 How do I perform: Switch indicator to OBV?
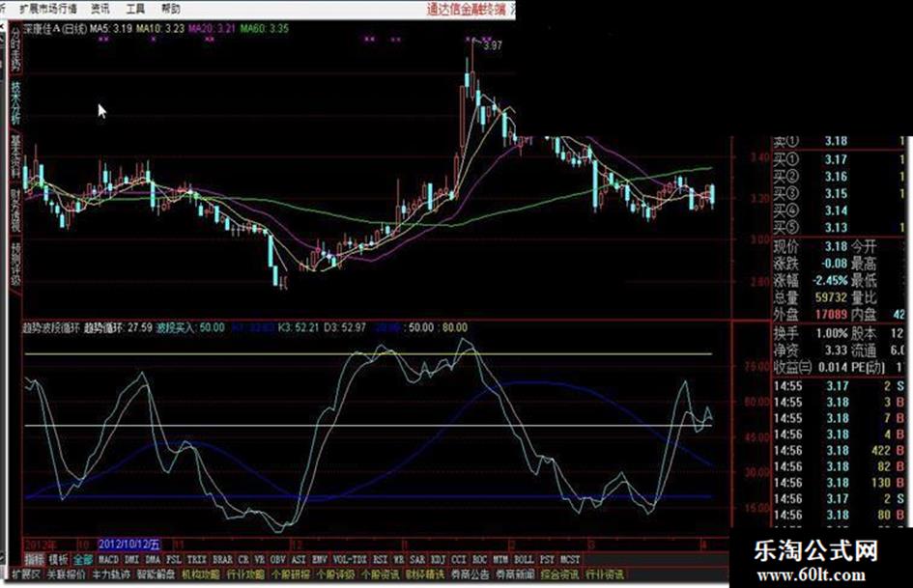[277, 559]
